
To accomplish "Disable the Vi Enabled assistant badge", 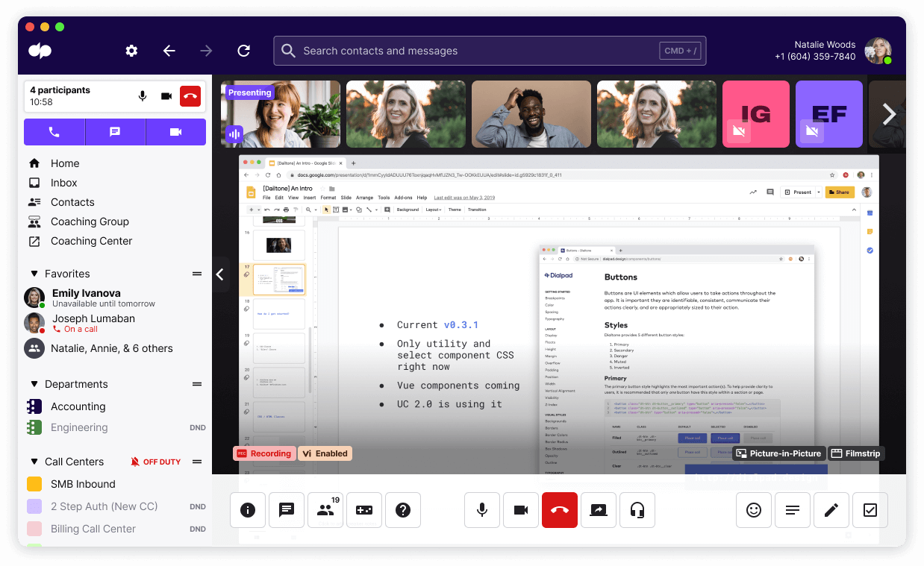I will point(325,453).
